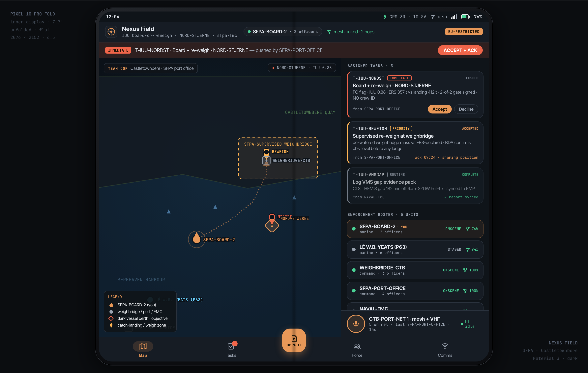Image resolution: width=588 pixels, height=373 pixels.
Task: Tap the gray status dot for LÉ W.B. YEATS
Action: [x=354, y=249]
